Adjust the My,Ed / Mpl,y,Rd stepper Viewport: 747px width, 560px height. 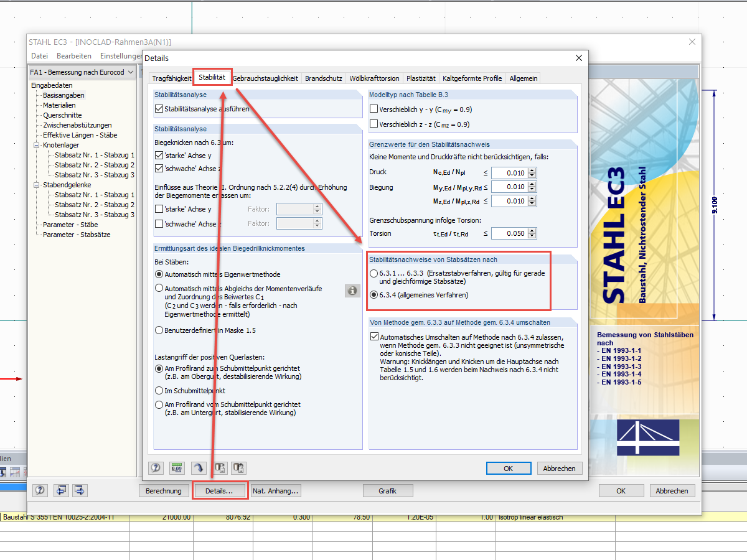[x=532, y=187]
